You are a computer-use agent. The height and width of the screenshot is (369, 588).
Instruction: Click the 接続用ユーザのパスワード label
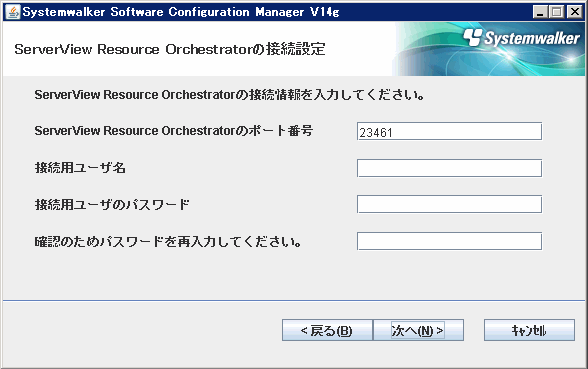[x=112, y=204]
